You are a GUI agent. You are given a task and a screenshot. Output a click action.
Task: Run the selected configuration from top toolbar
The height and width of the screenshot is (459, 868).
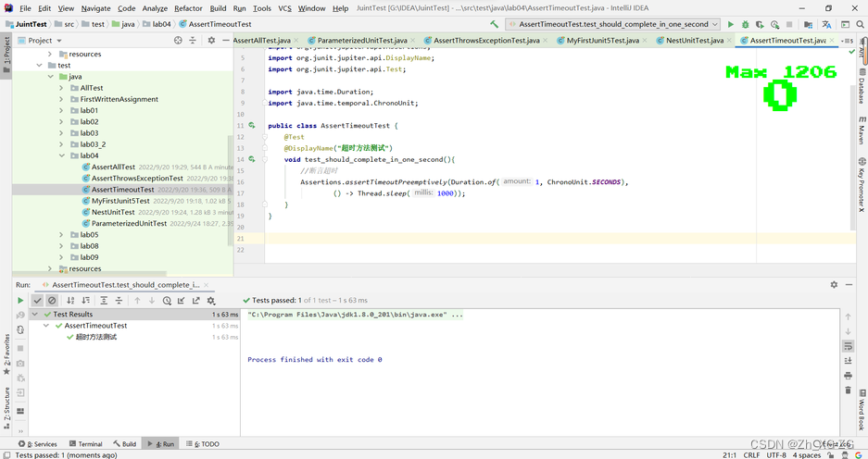(x=731, y=24)
